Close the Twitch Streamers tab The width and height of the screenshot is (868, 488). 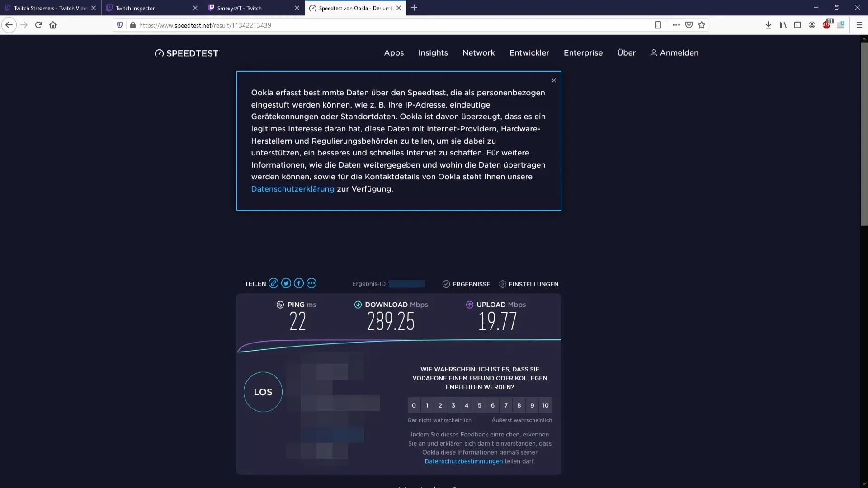coord(94,8)
